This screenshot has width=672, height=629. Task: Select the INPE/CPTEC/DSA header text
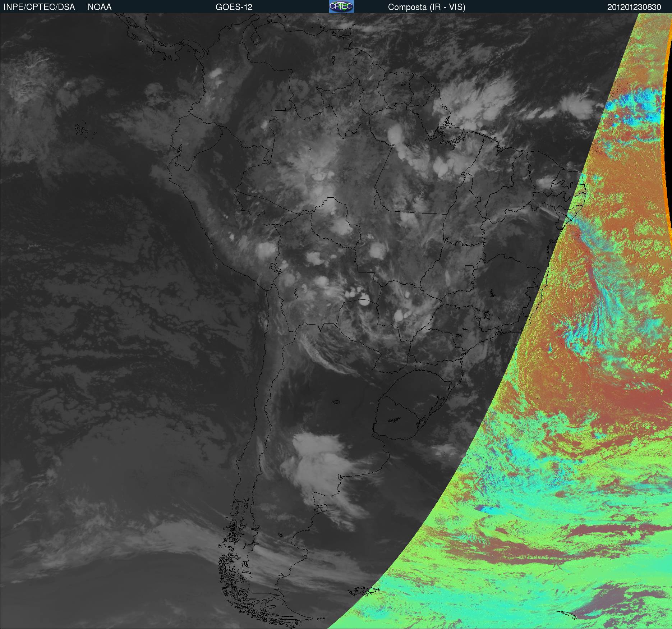(x=39, y=7)
